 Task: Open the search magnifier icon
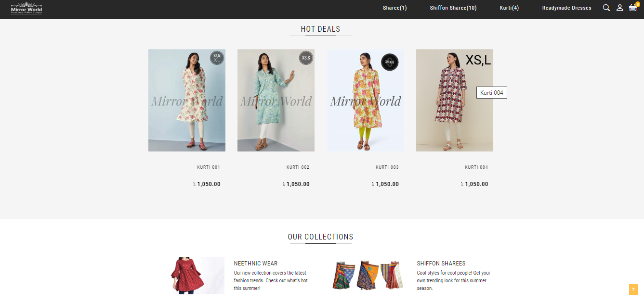click(x=606, y=8)
